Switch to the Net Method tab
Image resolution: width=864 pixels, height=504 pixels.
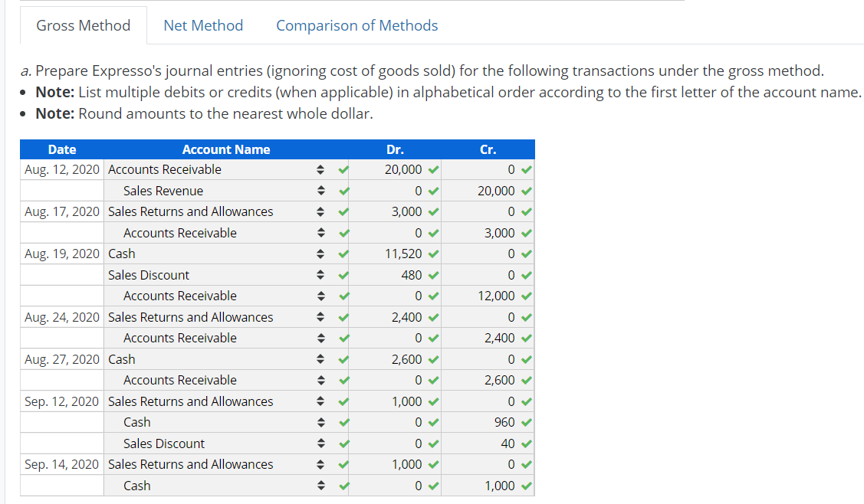point(202,25)
